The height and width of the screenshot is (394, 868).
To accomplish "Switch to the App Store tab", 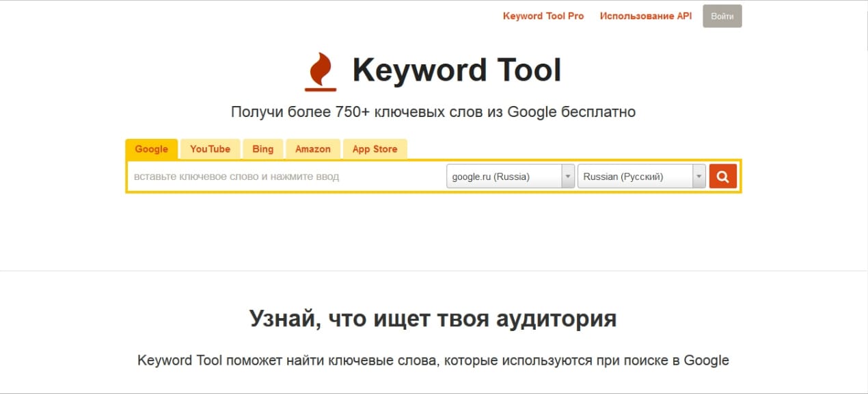I will 375,149.
